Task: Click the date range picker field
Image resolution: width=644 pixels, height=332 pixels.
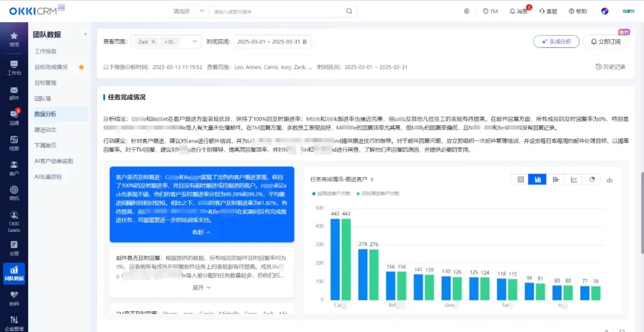Action: point(272,42)
